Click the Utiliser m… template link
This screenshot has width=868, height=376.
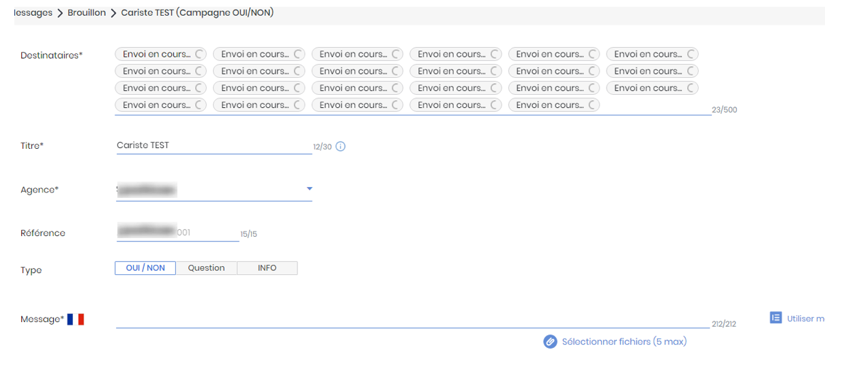(x=805, y=319)
